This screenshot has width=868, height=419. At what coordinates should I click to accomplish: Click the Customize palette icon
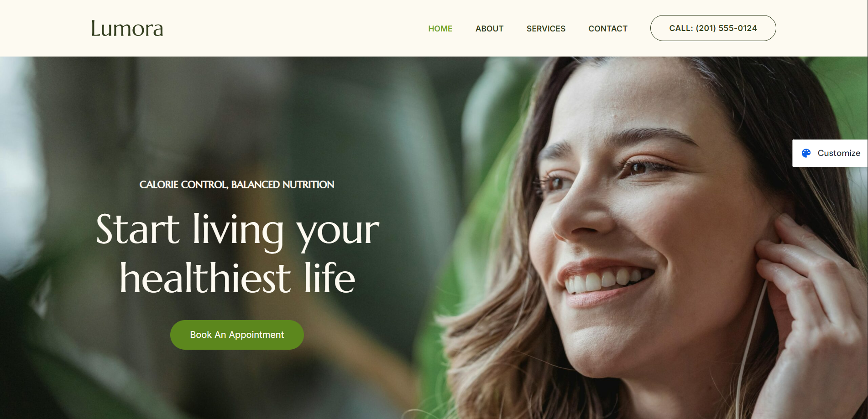point(806,153)
